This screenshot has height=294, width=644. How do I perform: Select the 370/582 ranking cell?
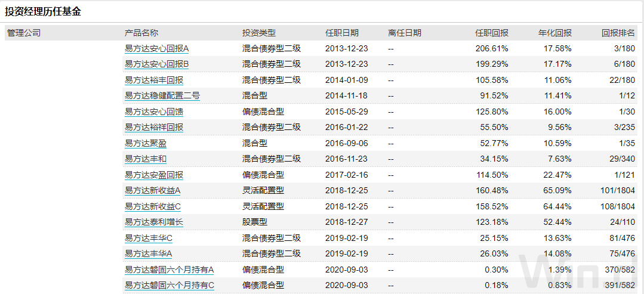tap(620, 270)
